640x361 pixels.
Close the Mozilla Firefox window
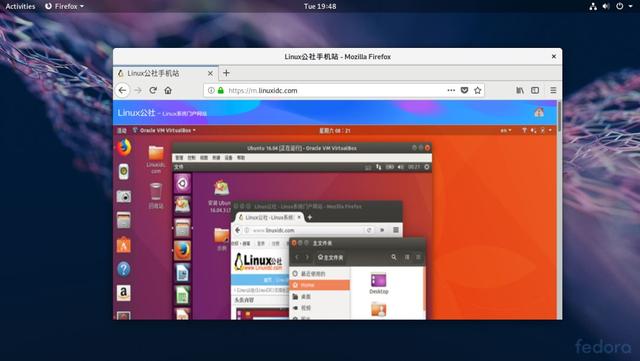pyautogui.click(x=554, y=56)
